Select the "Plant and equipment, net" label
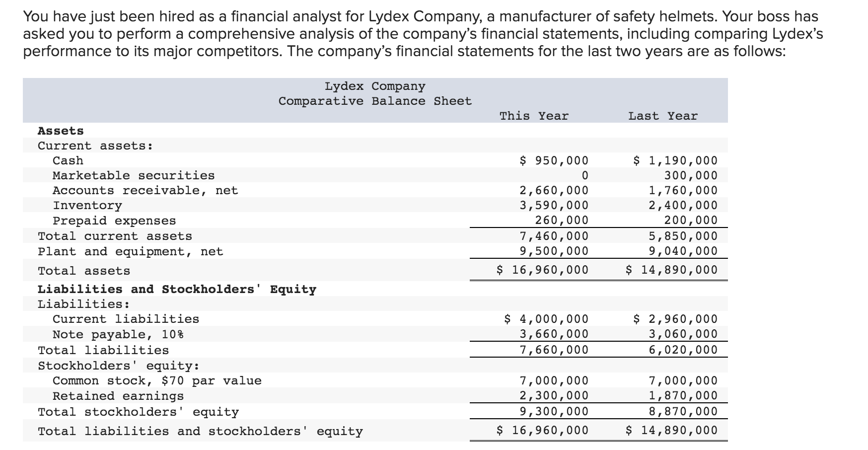868x450 pixels. [131, 252]
